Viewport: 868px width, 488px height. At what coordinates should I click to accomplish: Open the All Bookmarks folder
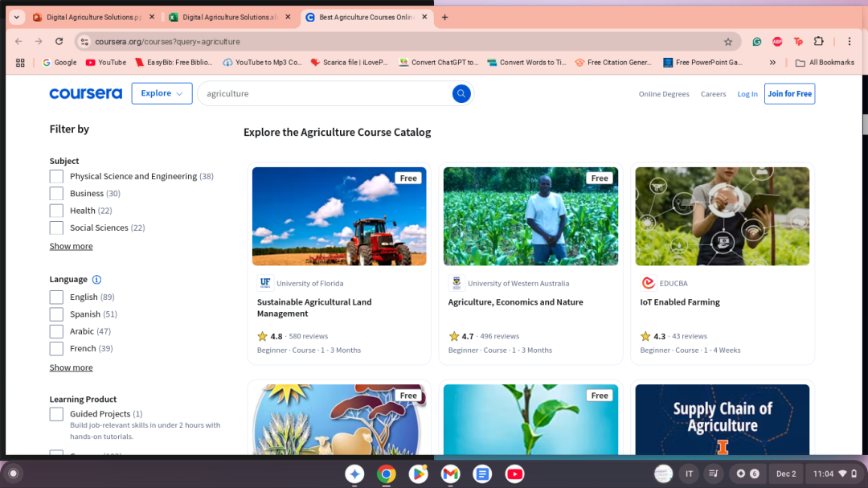click(825, 63)
